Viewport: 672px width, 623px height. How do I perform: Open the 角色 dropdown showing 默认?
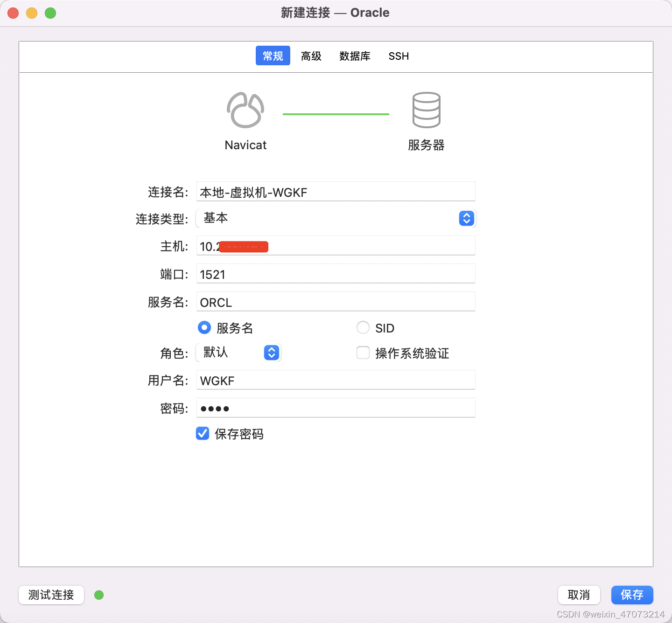(x=238, y=353)
